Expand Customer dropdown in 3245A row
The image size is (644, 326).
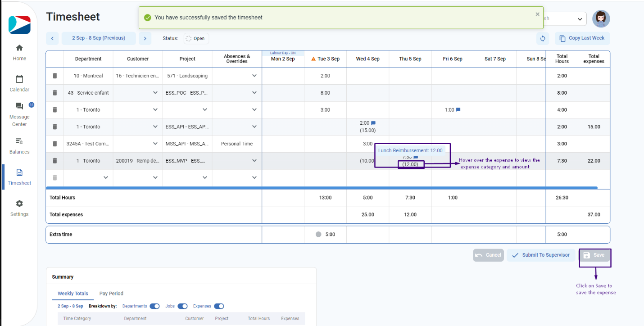[155, 144]
